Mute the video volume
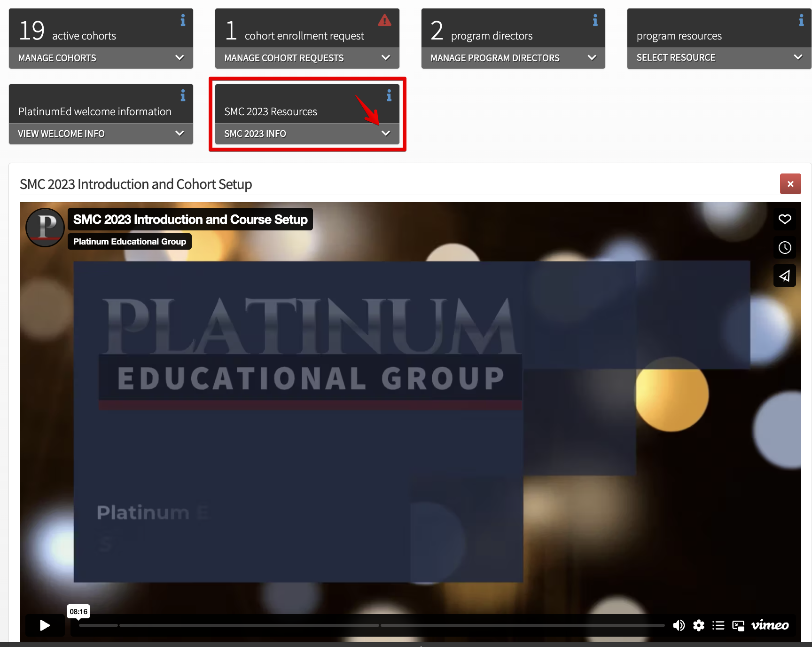The image size is (812, 647). (679, 625)
